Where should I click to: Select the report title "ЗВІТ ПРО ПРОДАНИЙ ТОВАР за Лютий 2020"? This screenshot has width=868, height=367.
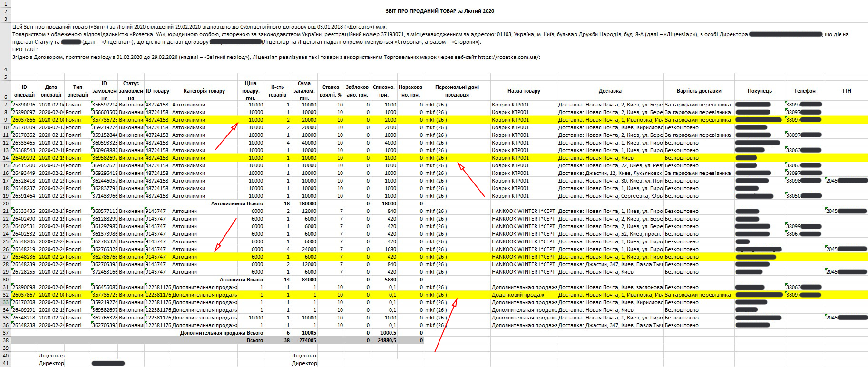tap(439, 11)
